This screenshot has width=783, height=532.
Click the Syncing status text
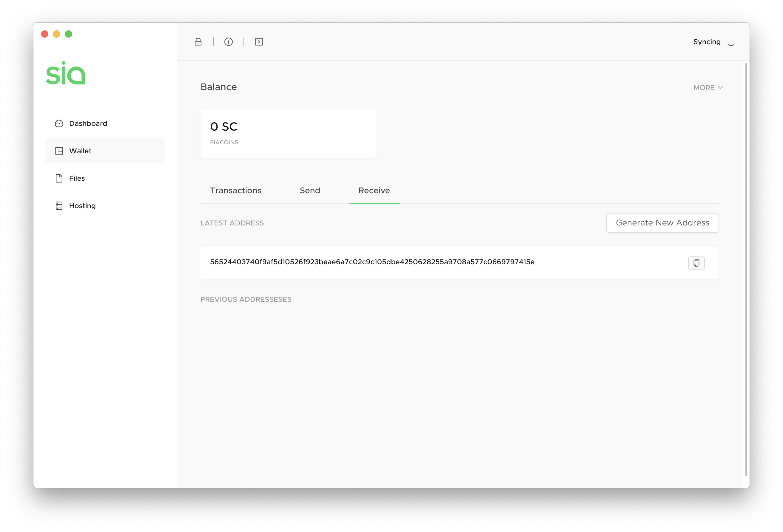707,42
